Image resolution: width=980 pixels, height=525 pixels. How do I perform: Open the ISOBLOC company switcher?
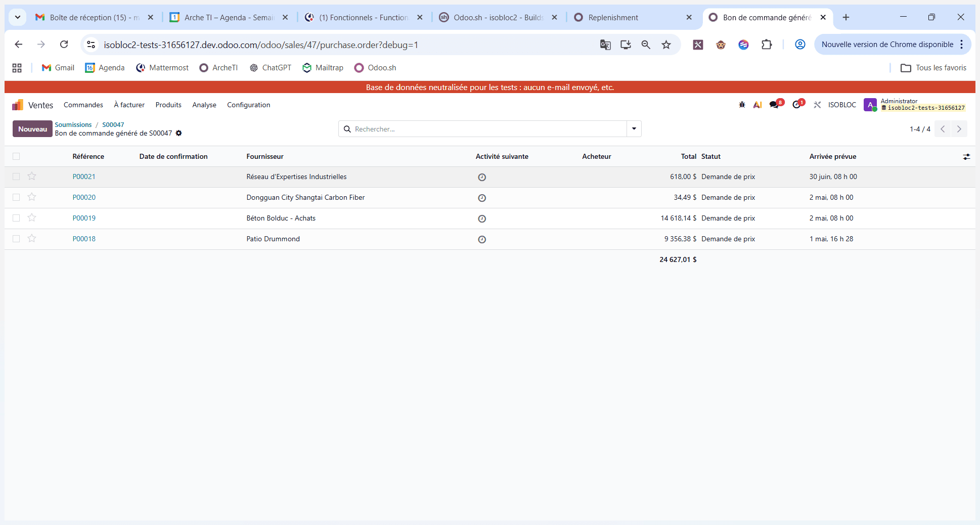pyautogui.click(x=842, y=105)
